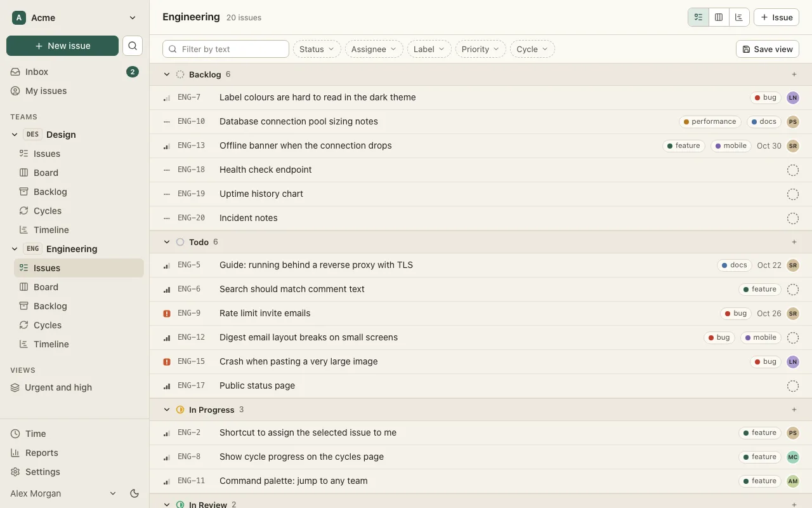This screenshot has width=812, height=508.
Task: Open the Acme workspace switcher
Action: pyautogui.click(x=75, y=18)
